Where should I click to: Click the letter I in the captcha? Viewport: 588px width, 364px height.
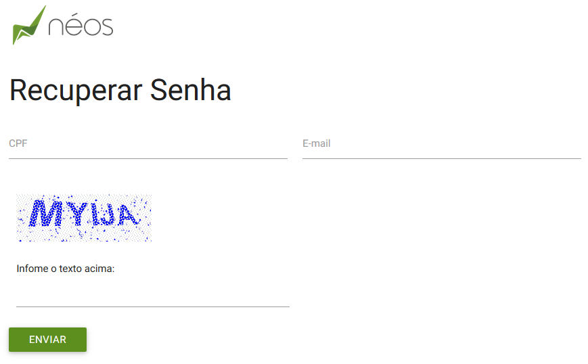pyautogui.click(x=94, y=214)
